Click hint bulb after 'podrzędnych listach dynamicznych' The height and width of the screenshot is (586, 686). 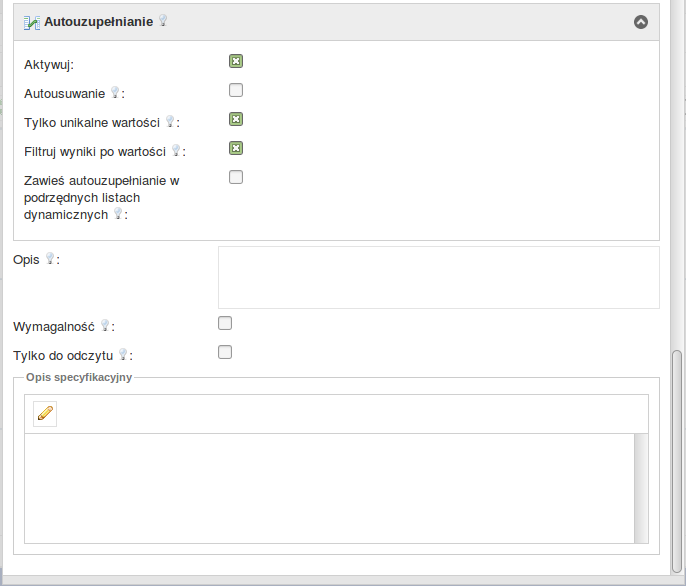point(118,214)
